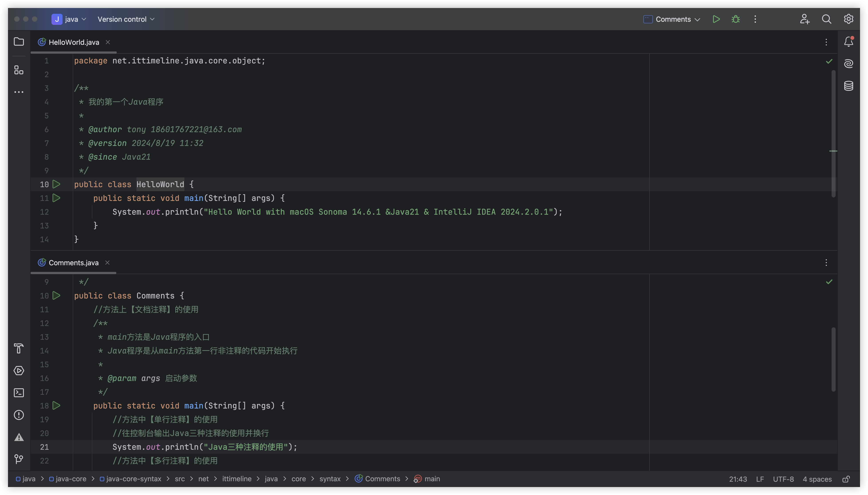Open the AI Assistant spiral icon
This screenshot has height=495, width=868.
[849, 64]
